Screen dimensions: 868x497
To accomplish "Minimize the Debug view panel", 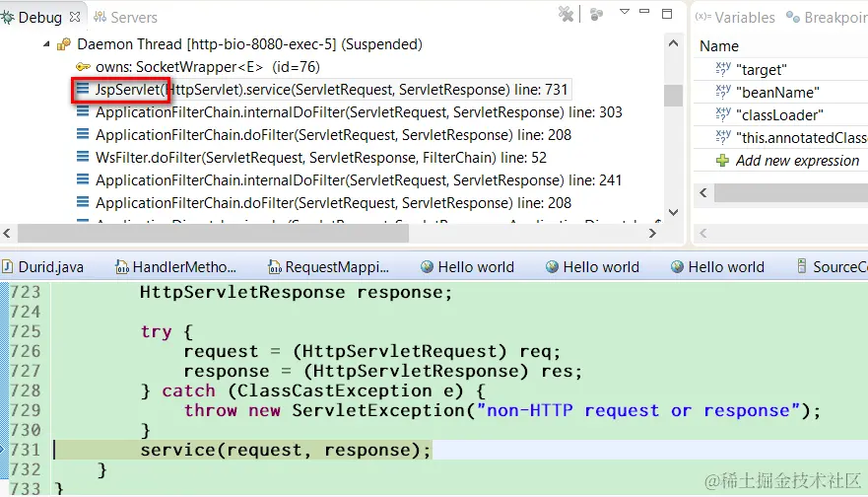I will tap(644, 12).
